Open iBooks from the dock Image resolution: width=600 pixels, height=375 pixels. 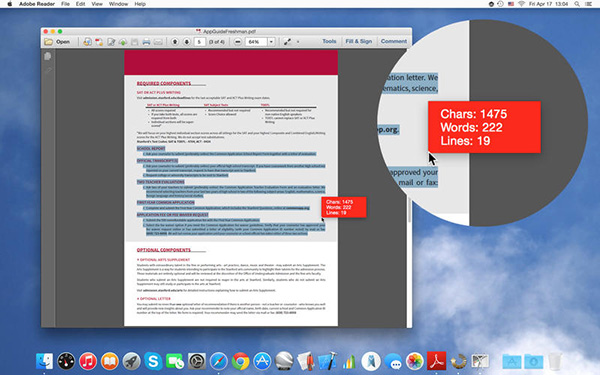click(110, 361)
